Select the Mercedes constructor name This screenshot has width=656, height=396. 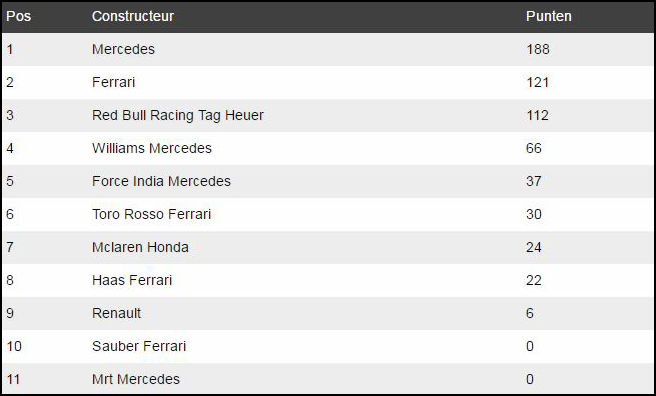123,49
